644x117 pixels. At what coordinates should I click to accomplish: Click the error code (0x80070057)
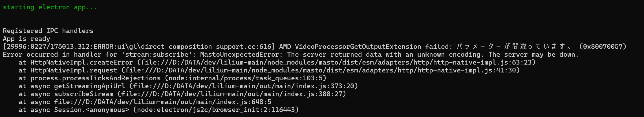603,47
